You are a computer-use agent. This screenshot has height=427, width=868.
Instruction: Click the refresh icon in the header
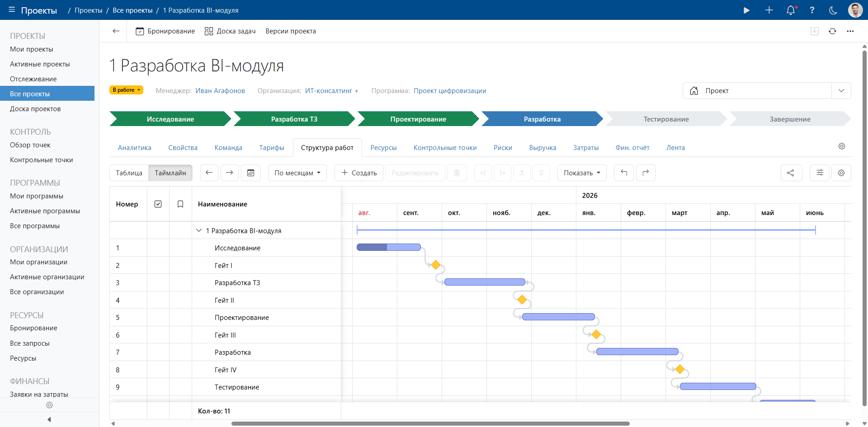[832, 31]
